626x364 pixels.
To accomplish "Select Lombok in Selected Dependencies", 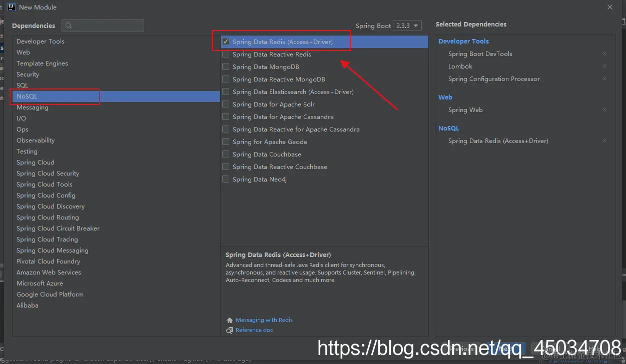I will point(460,66).
